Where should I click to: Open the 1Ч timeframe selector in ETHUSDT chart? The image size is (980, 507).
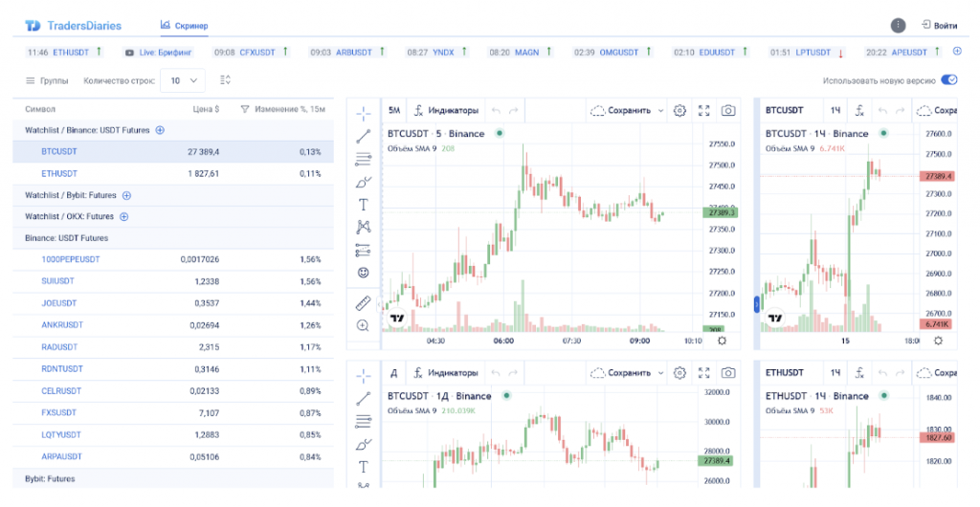835,373
